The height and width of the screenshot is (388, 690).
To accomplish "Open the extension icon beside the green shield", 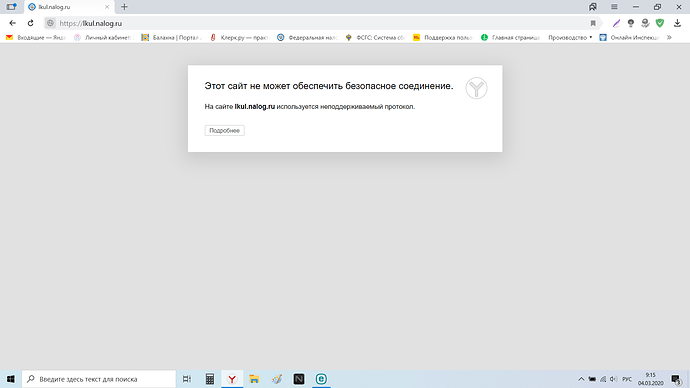I will coord(645,23).
